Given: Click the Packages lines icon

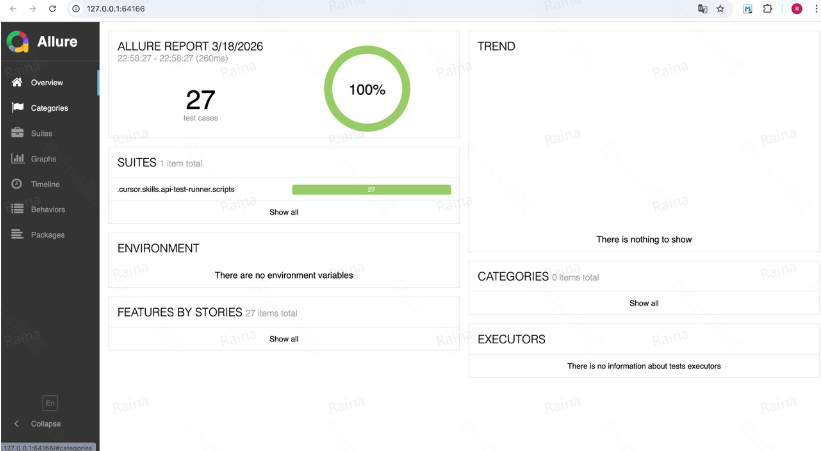Looking at the screenshot, I should (17, 234).
